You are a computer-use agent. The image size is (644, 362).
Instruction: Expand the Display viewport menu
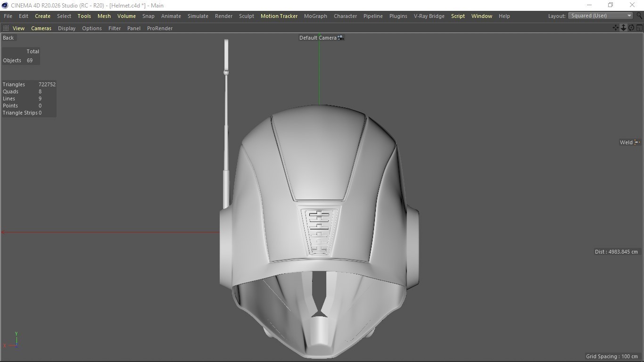click(x=66, y=28)
